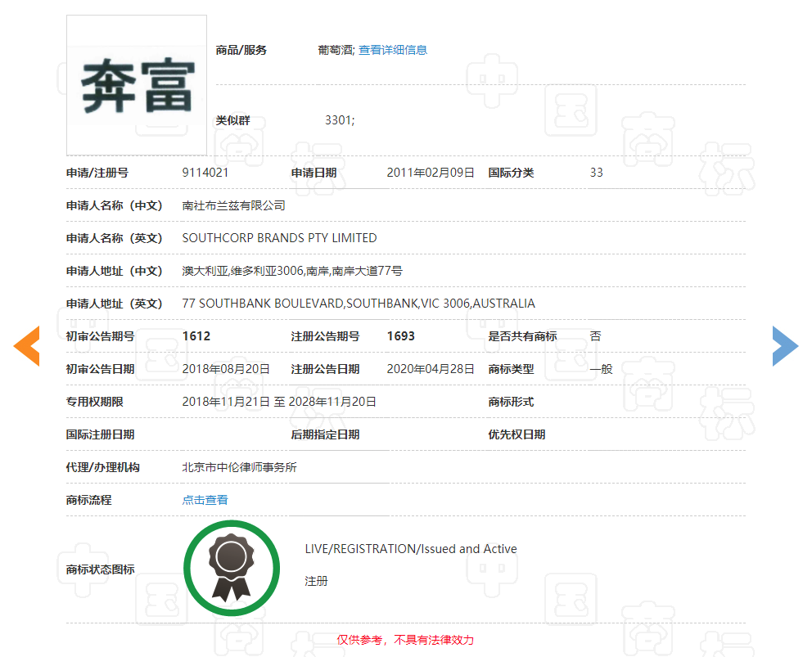Screen dimensions: 812x657
Task: Click the 国际注册日期 label
Action: click(x=101, y=435)
